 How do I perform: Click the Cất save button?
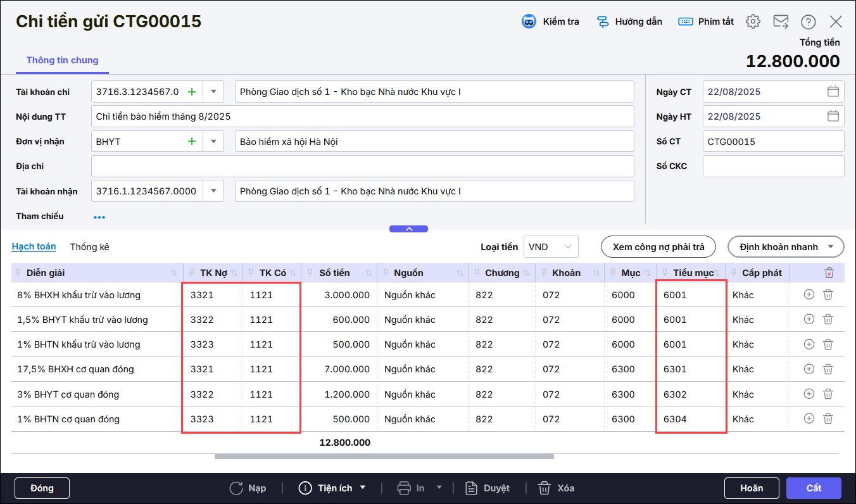coord(814,488)
